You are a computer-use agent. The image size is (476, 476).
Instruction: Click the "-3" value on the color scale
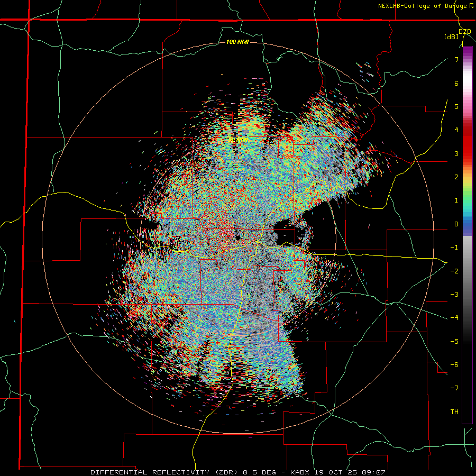coord(454,295)
